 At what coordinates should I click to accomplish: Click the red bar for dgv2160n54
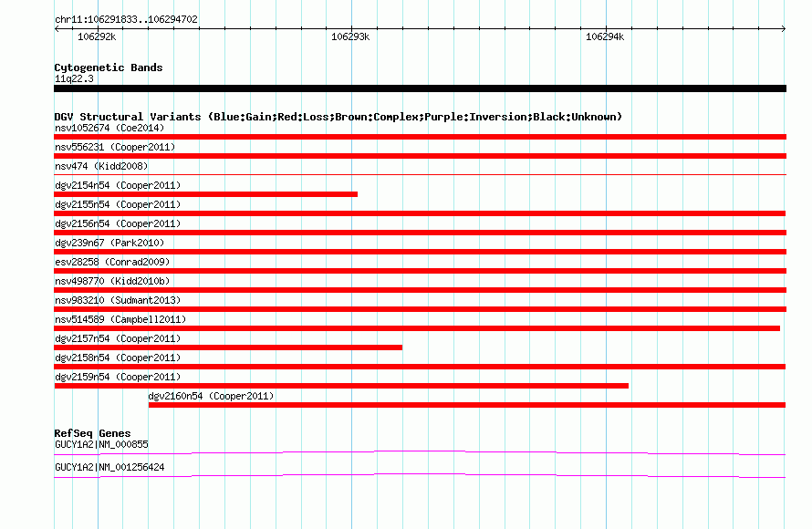[467, 405]
